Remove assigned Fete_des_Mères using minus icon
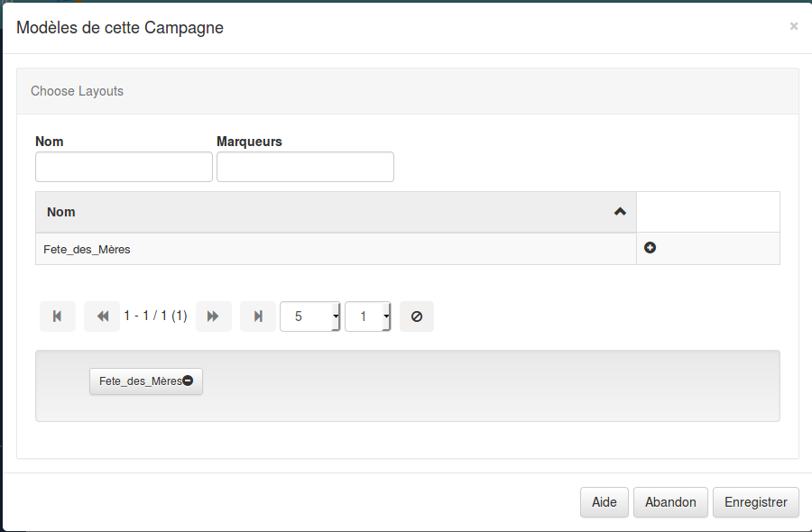 188,381
